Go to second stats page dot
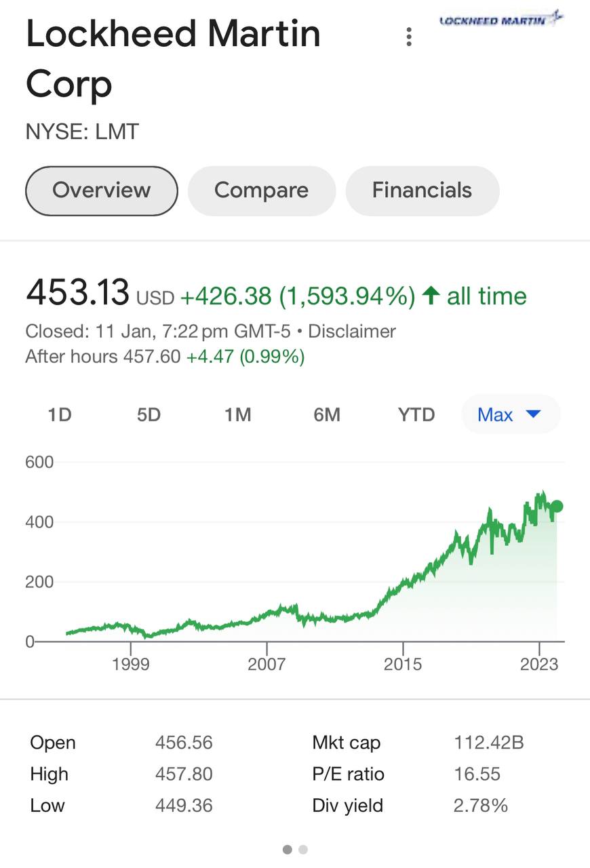This screenshot has width=590, height=868. [x=303, y=849]
